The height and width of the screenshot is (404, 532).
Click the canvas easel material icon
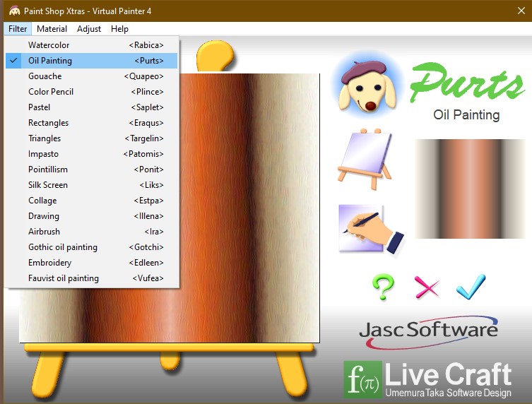coord(365,159)
